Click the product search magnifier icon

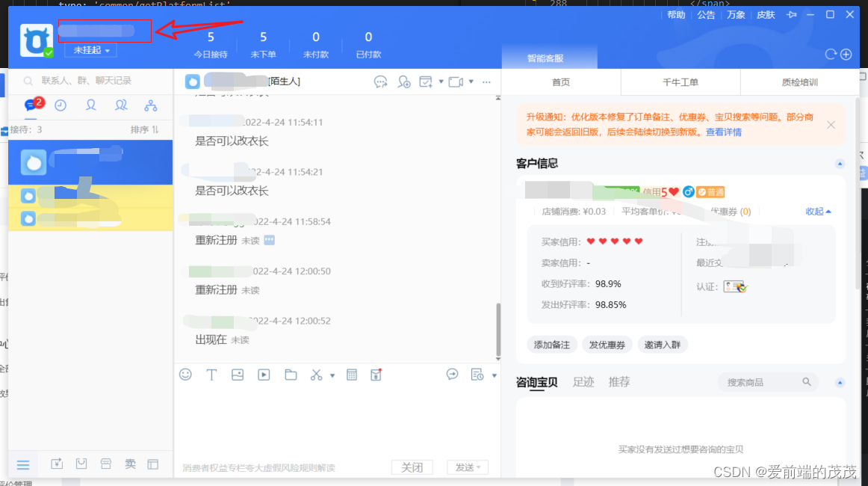(807, 382)
